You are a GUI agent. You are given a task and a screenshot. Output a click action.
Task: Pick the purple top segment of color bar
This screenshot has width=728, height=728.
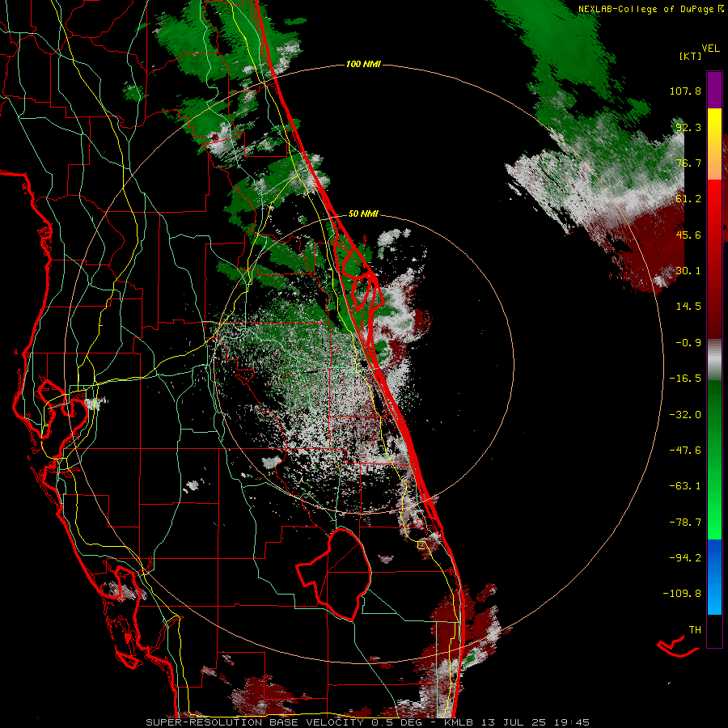(x=714, y=90)
